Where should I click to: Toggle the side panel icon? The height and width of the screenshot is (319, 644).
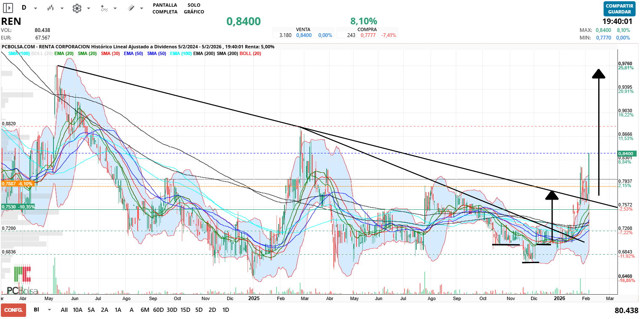[8, 8]
